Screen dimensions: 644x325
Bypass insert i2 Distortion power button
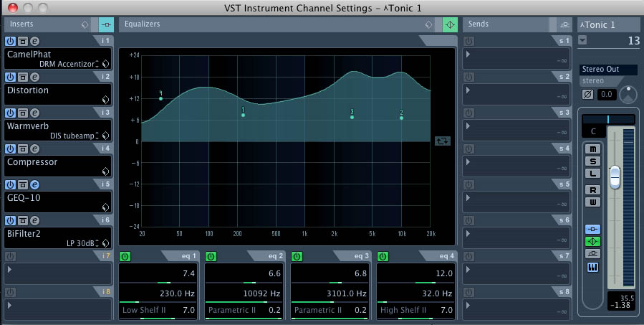[10, 77]
